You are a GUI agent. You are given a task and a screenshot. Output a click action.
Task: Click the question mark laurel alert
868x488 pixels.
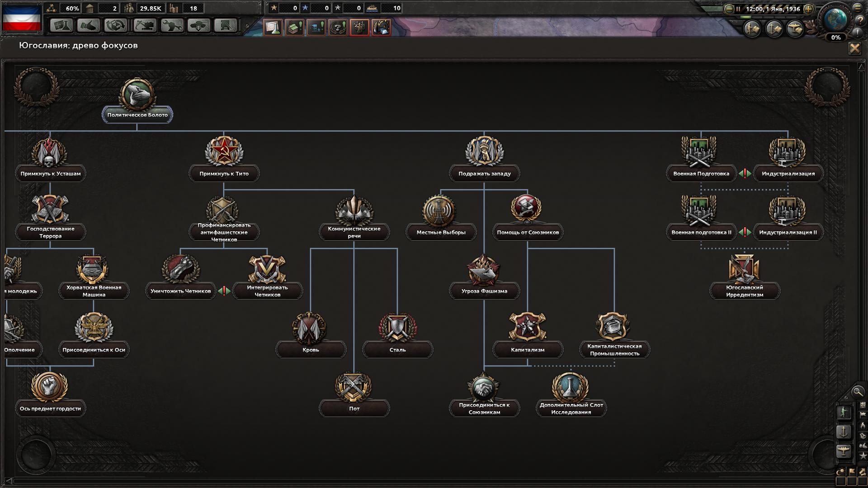click(338, 27)
